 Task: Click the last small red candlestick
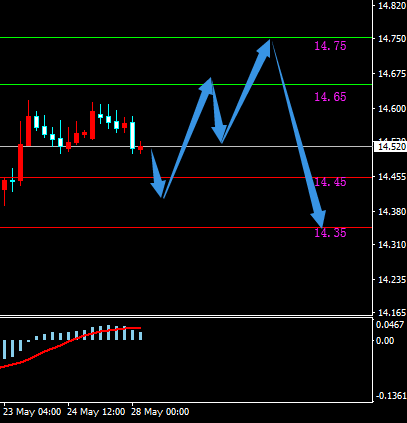(x=141, y=148)
